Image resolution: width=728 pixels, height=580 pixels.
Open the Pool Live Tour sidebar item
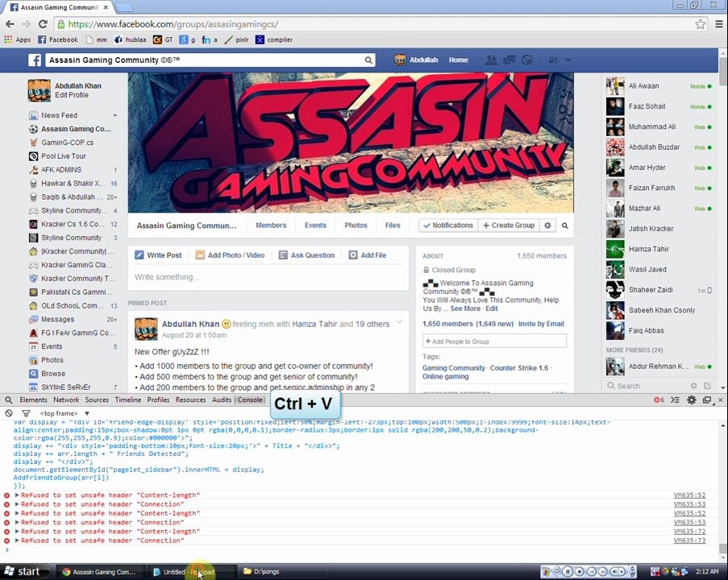[x=64, y=156]
